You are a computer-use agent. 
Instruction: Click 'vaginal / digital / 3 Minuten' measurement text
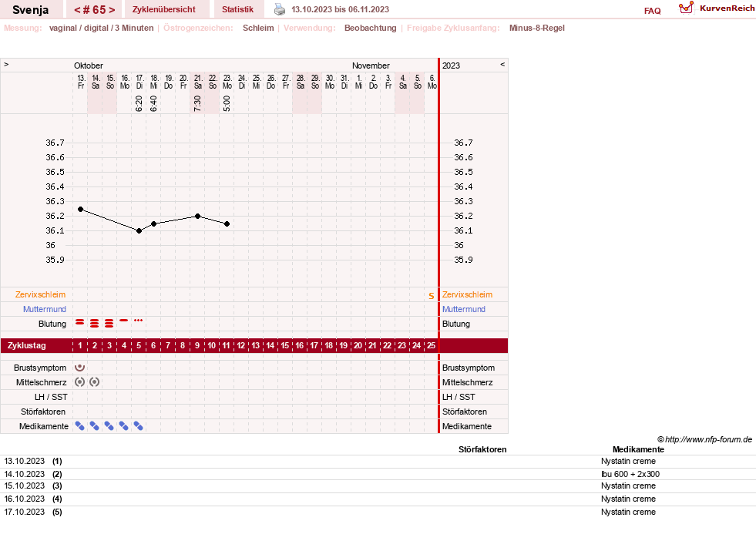[x=101, y=28]
